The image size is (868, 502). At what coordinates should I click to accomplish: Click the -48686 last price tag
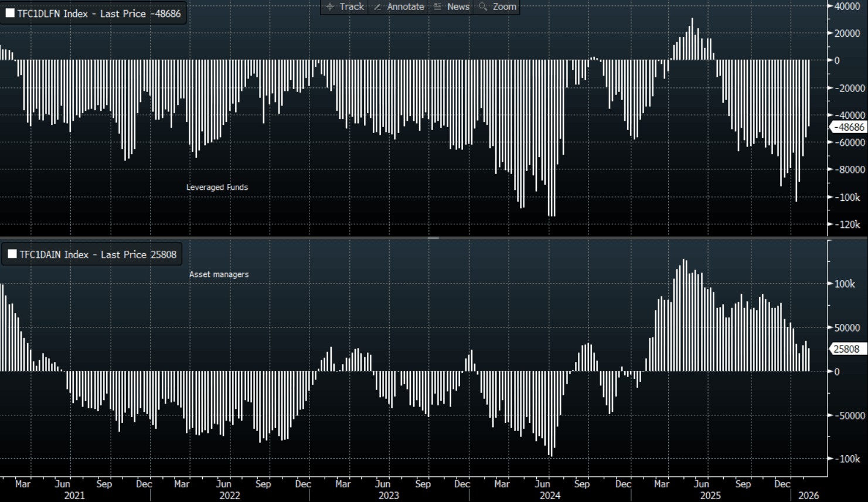(848, 127)
